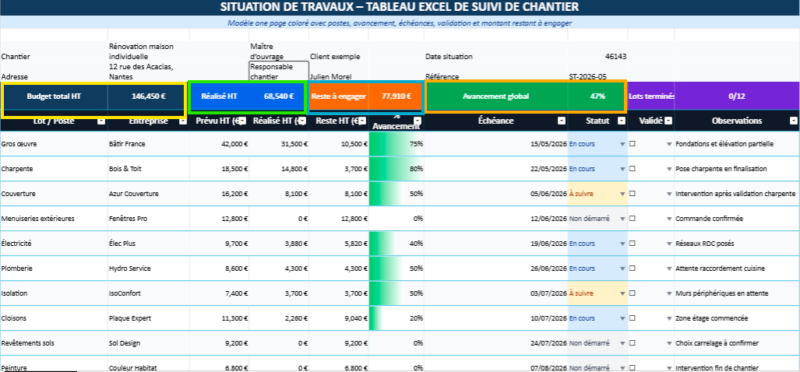The image size is (800, 372).
Task: Tick the Validé checkbox for Plomberie
Action: click(633, 268)
